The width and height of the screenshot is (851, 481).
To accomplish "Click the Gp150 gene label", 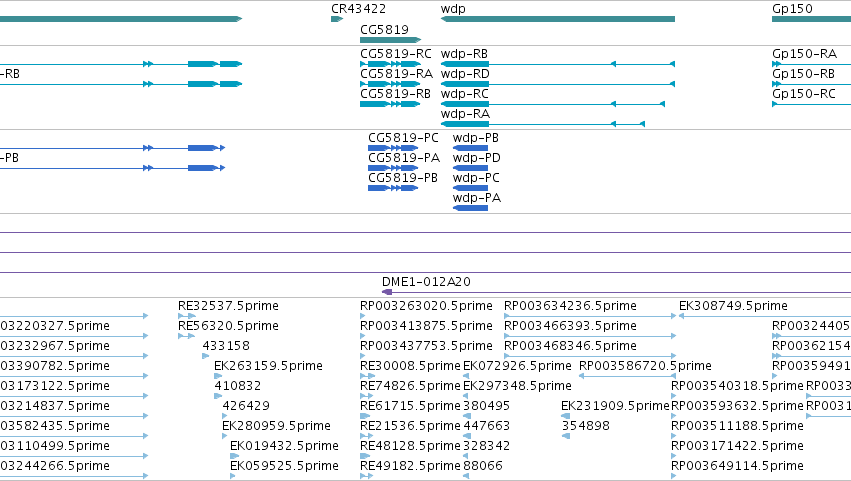I will [792, 9].
